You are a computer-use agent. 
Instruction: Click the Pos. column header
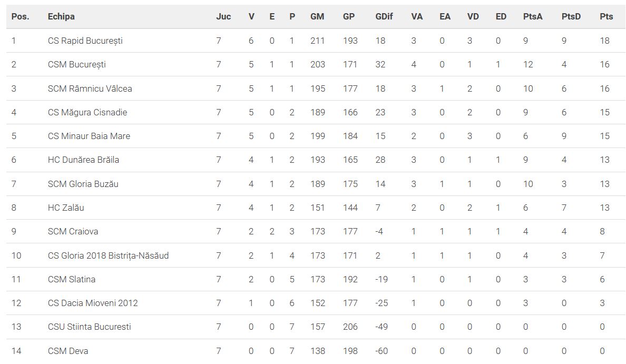(x=20, y=16)
